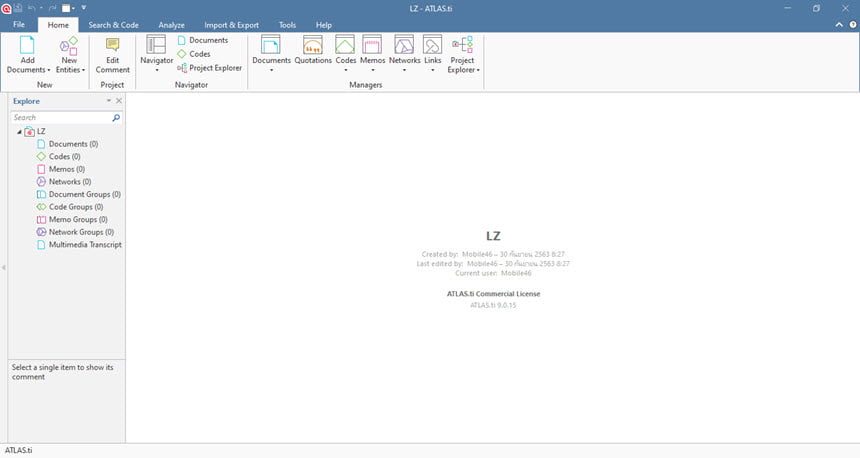Switch to the Analyze tab
The image size is (860, 458).
(x=171, y=25)
